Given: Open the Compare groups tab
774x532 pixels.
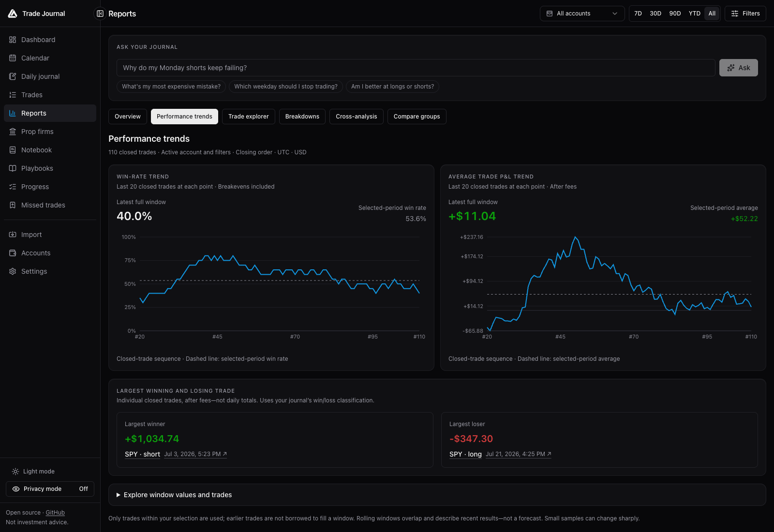Looking at the screenshot, I should click(417, 117).
